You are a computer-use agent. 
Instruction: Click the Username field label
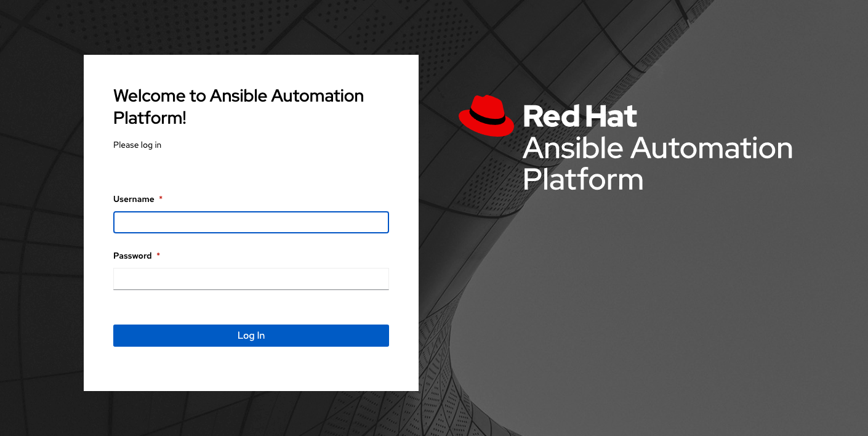coord(134,200)
